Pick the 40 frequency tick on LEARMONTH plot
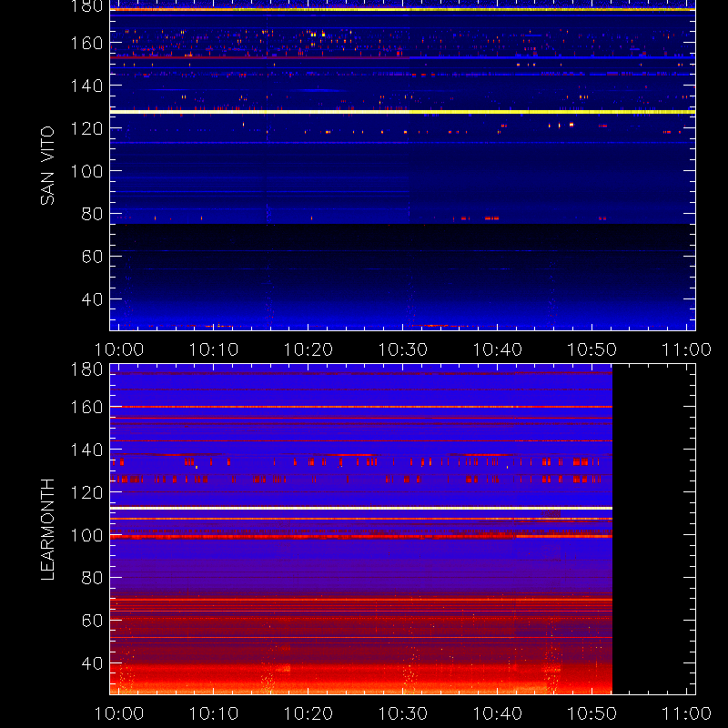Screen dimensions: 728x728 92,663
